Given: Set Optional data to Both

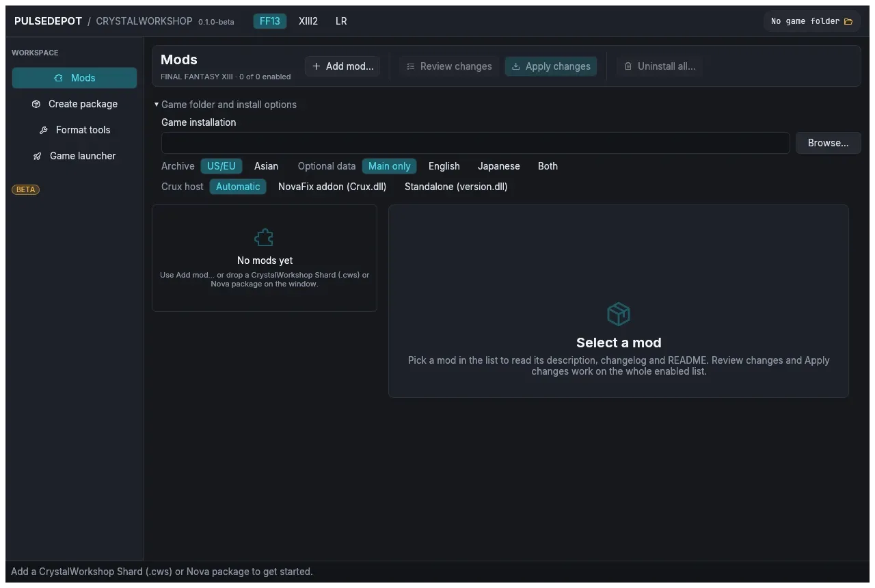Looking at the screenshot, I should point(548,166).
